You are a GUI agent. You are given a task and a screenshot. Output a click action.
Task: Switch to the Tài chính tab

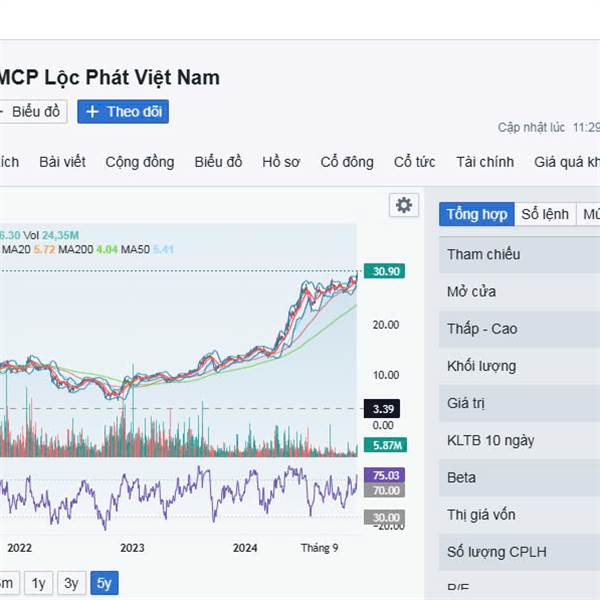485,162
